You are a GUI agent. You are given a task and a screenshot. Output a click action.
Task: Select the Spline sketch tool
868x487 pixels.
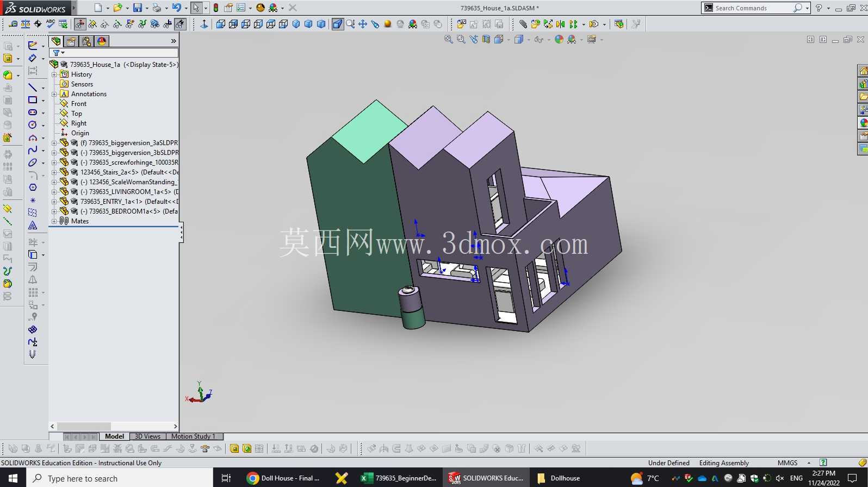(x=33, y=150)
